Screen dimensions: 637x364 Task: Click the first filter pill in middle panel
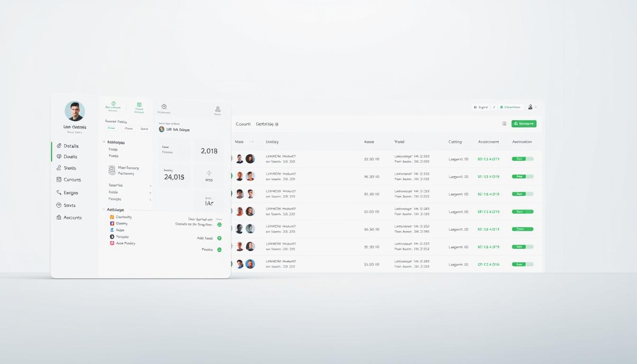(x=111, y=128)
